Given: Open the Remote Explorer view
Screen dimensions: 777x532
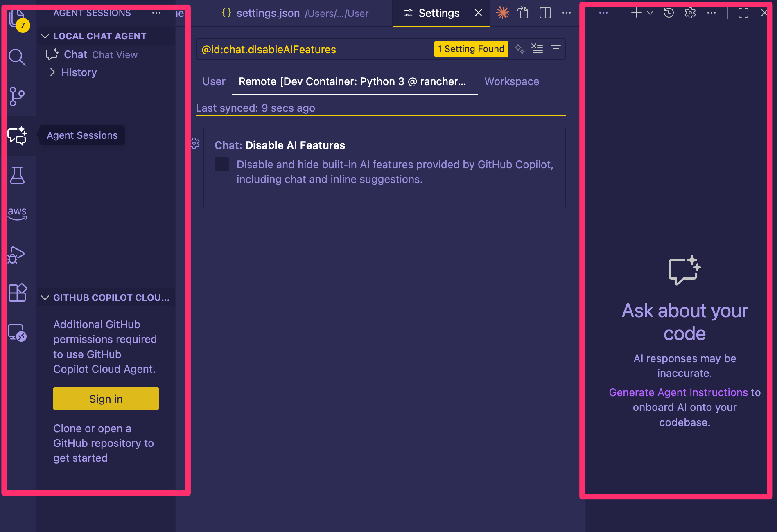Looking at the screenshot, I should [x=17, y=332].
